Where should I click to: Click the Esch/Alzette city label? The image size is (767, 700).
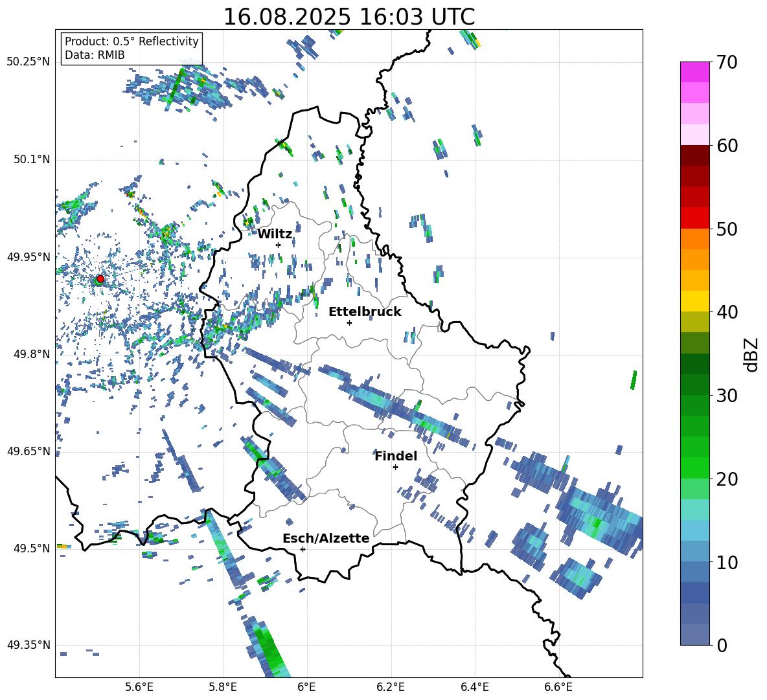pyautogui.click(x=326, y=538)
